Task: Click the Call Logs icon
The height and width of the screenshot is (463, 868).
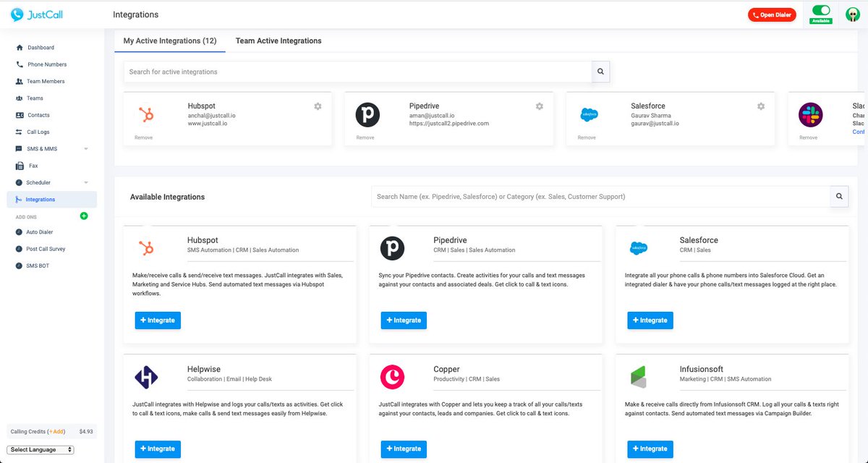Action: [20, 132]
